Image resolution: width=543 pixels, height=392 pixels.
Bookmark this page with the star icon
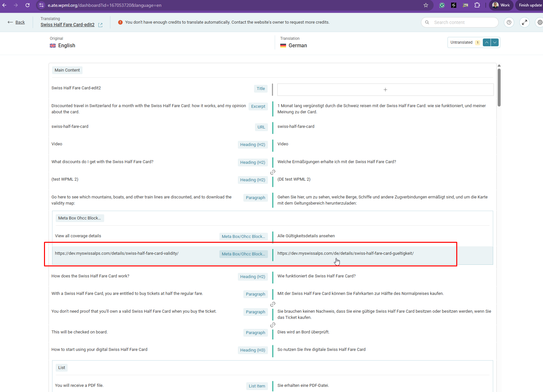(x=426, y=5)
